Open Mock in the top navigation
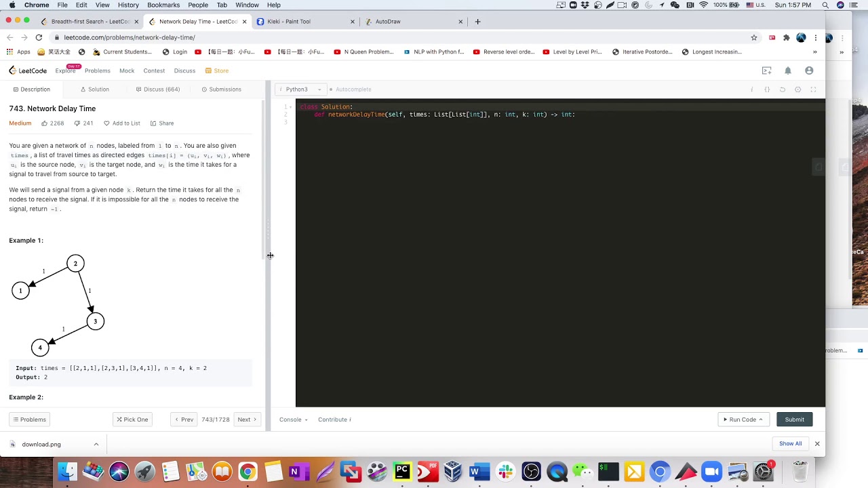The height and width of the screenshot is (488, 868). 127,70
